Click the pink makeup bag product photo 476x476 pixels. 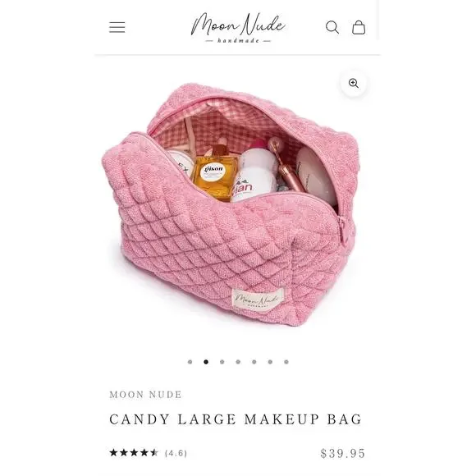231,205
